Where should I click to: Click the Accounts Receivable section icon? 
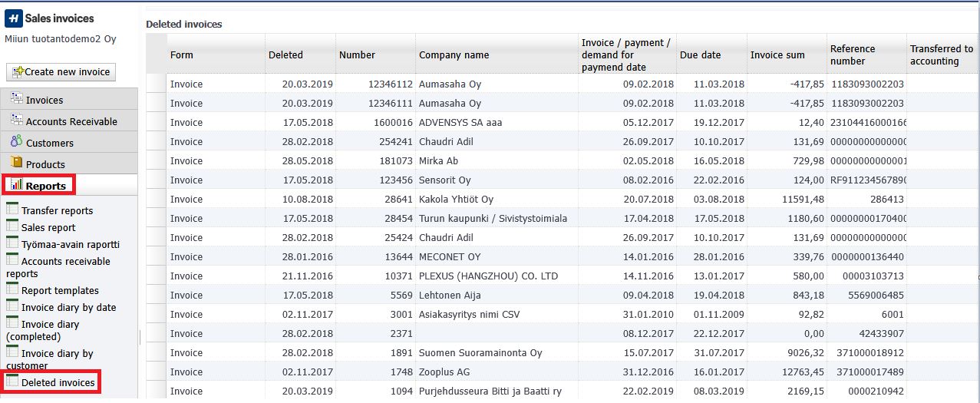pyautogui.click(x=17, y=121)
